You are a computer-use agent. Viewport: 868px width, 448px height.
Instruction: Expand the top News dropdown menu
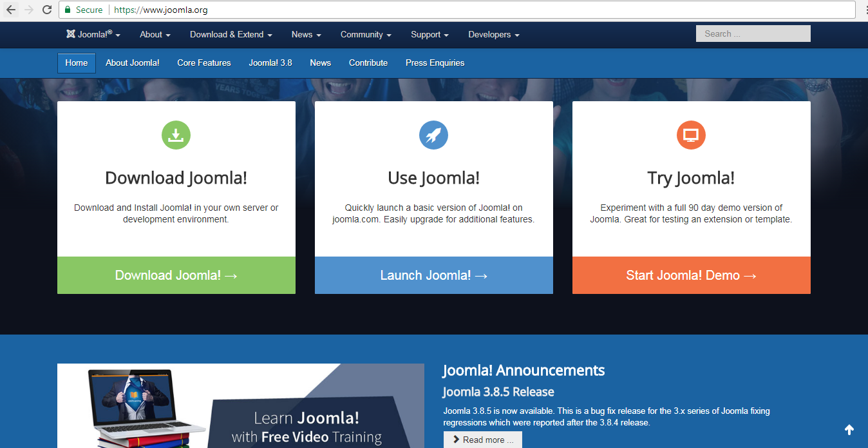306,34
